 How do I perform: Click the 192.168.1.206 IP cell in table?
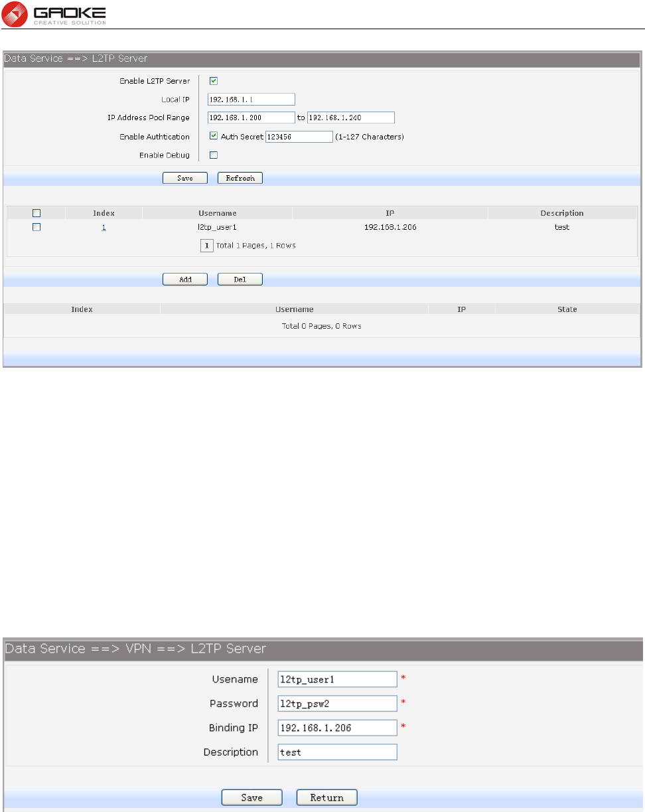390,227
